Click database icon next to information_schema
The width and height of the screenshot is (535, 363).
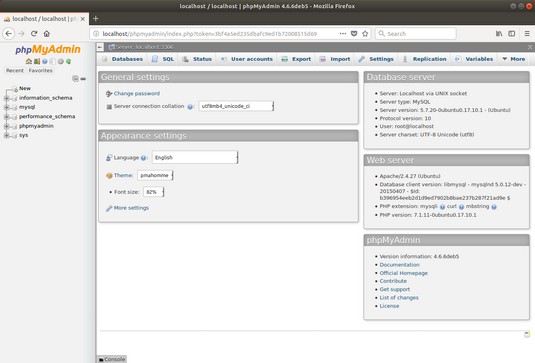(14, 98)
